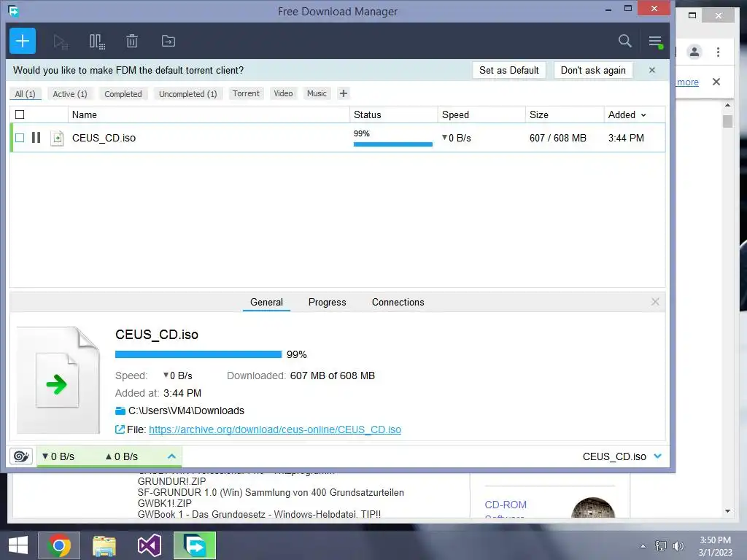Check the CEUS_CD.iso row checkbox

20,138
